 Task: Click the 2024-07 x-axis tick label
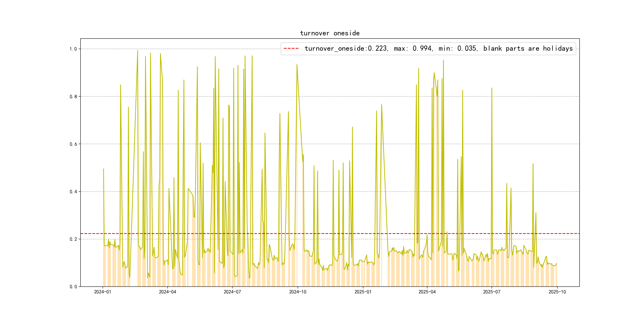[232, 292]
